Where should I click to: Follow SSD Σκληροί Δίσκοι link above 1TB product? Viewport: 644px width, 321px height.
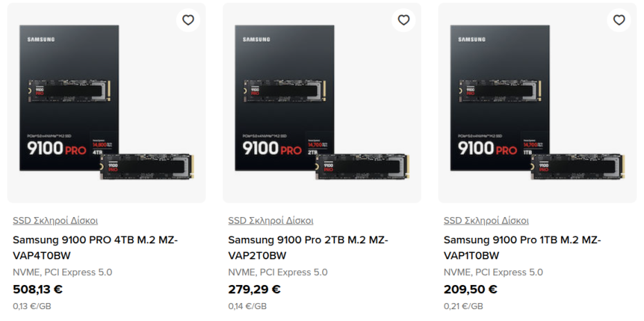[486, 220]
